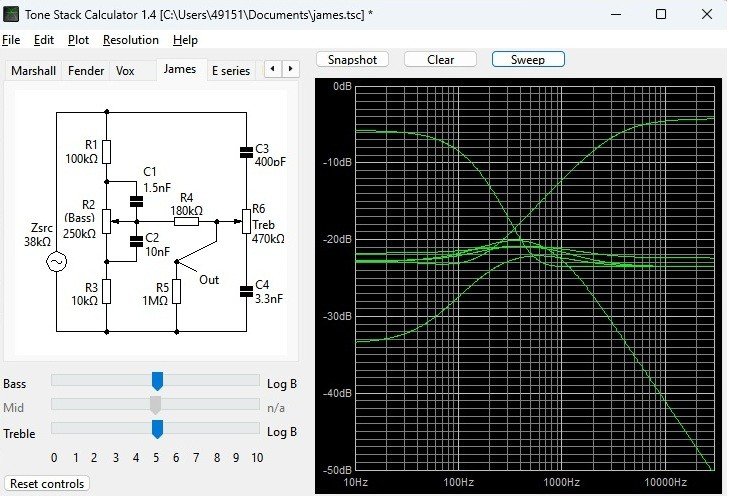The height and width of the screenshot is (496, 729).
Task: Click the R5 1MΩ resistor symbol
Action: tap(176, 291)
